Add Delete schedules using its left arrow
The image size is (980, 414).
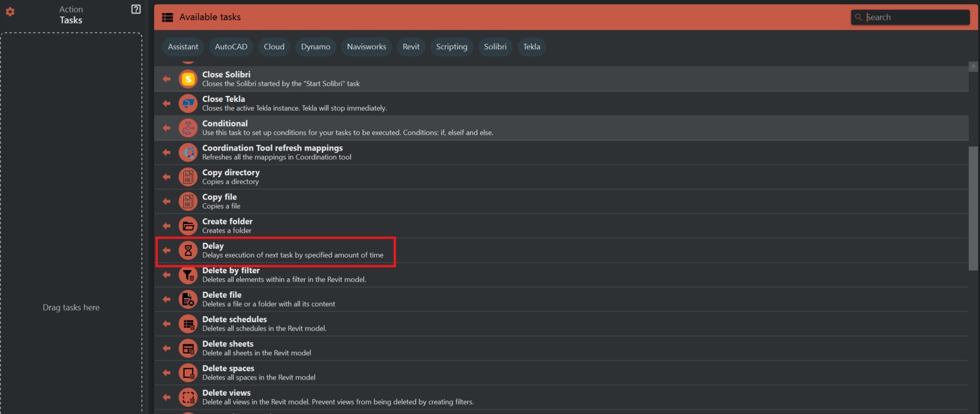click(167, 324)
